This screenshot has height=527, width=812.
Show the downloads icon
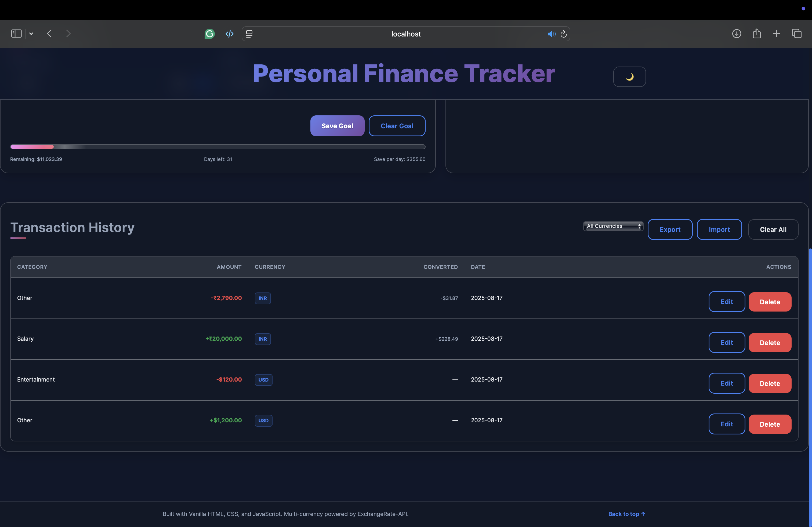[x=736, y=33]
